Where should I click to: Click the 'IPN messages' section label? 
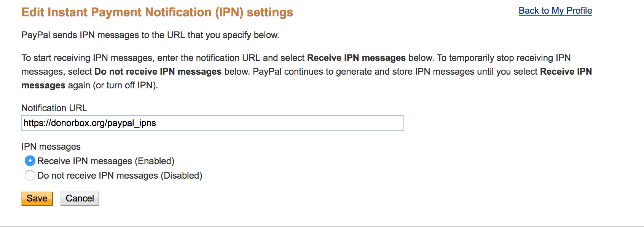(x=51, y=147)
